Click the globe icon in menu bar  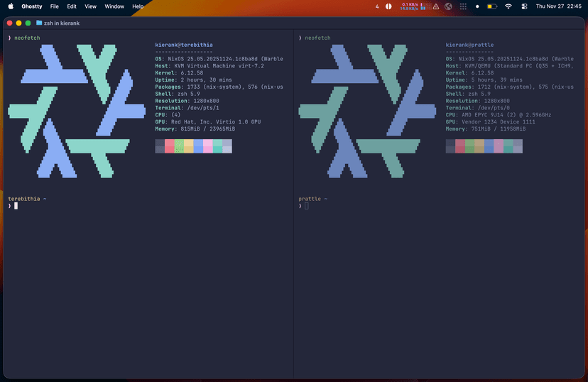click(449, 6)
